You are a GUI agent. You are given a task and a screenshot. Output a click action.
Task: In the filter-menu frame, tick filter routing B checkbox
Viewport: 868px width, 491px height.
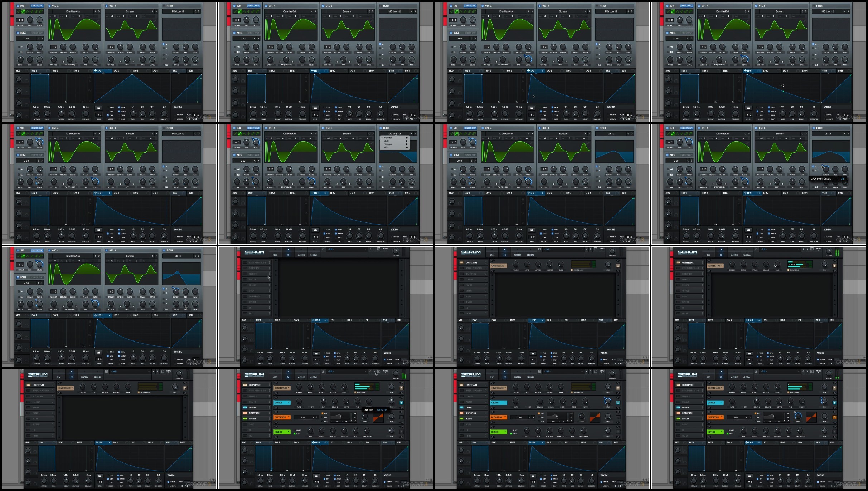[x=380, y=170]
